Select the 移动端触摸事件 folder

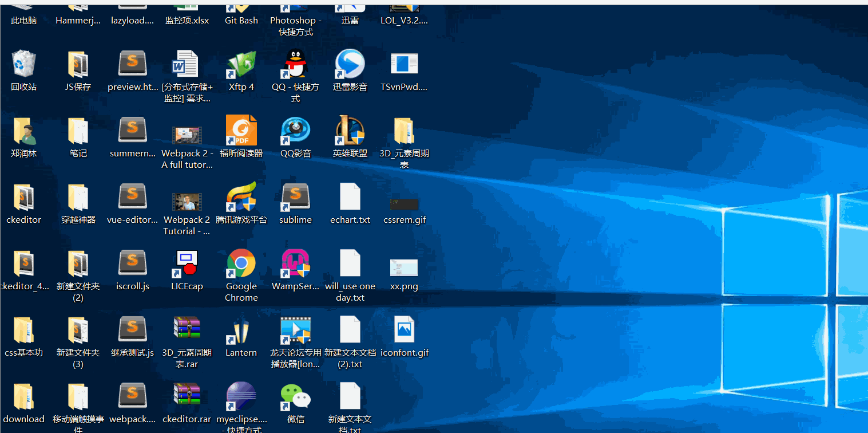(78, 396)
